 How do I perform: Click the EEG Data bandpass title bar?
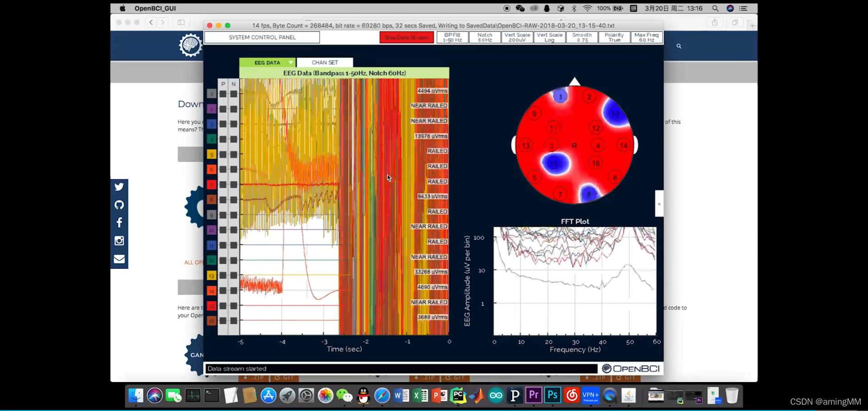(344, 73)
